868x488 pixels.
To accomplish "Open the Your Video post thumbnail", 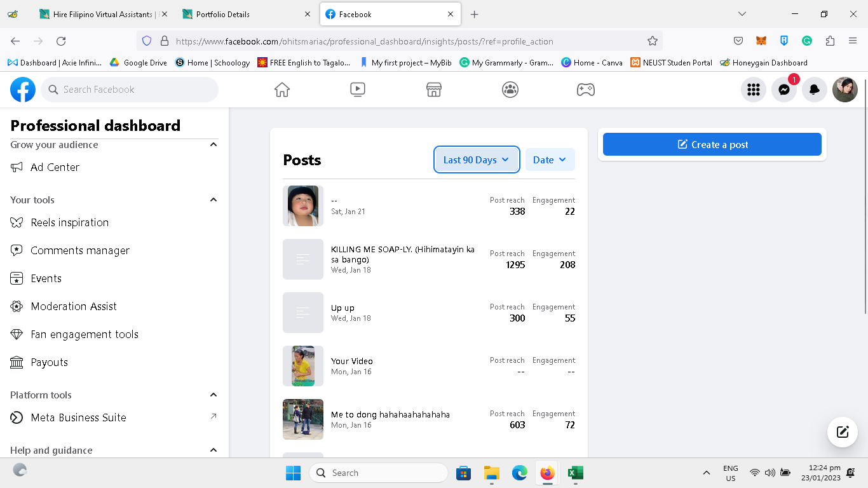I will 303,366.
